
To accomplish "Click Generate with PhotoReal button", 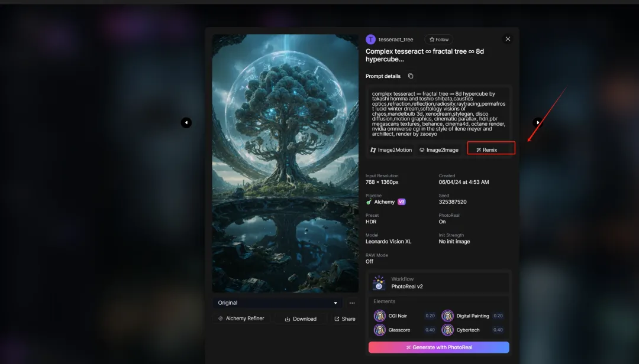I will (438, 347).
